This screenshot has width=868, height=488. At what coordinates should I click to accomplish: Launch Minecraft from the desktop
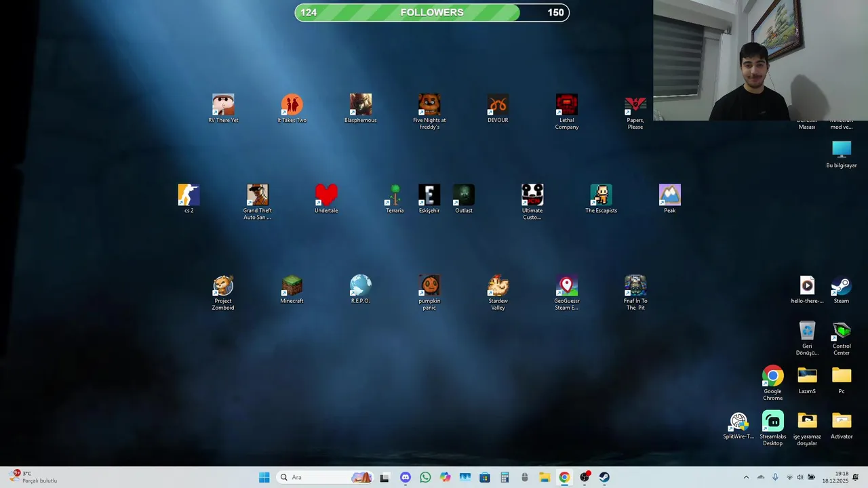coord(292,289)
